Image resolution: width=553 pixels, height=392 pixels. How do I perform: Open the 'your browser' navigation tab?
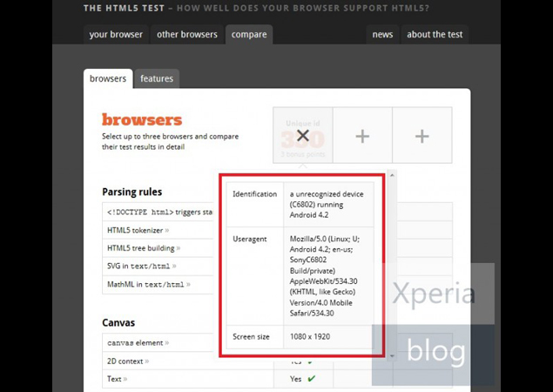(x=116, y=35)
